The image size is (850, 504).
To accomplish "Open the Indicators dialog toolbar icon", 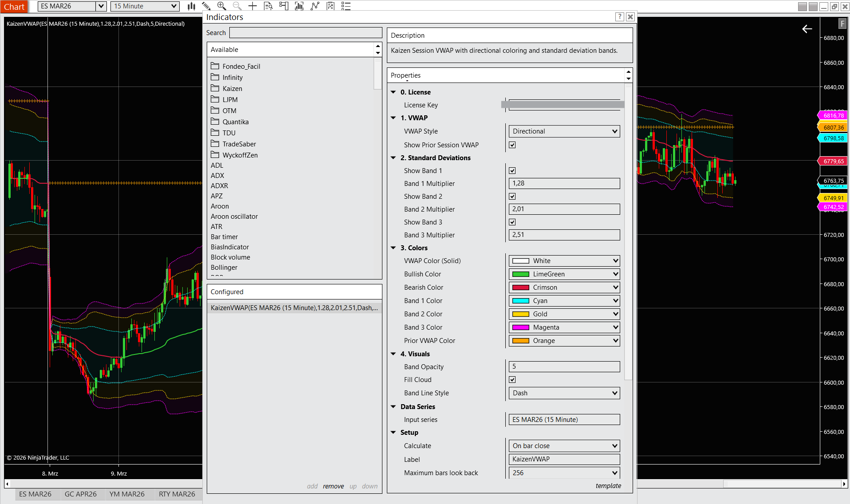I will point(299,6).
